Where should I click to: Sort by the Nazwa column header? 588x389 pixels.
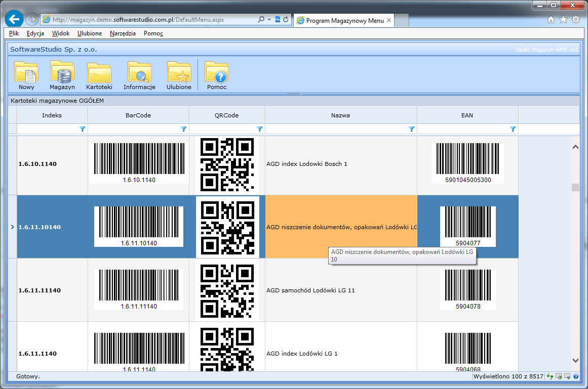(x=341, y=115)
